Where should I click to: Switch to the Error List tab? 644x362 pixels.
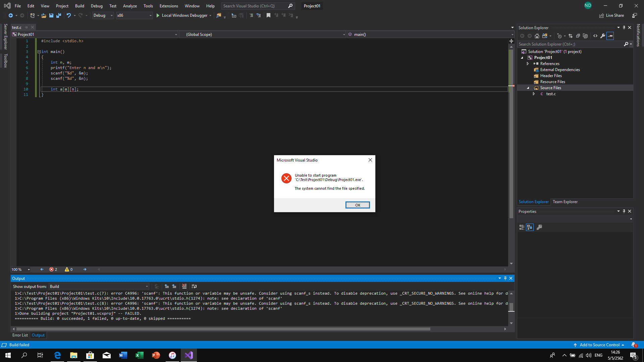pos(20,335)
